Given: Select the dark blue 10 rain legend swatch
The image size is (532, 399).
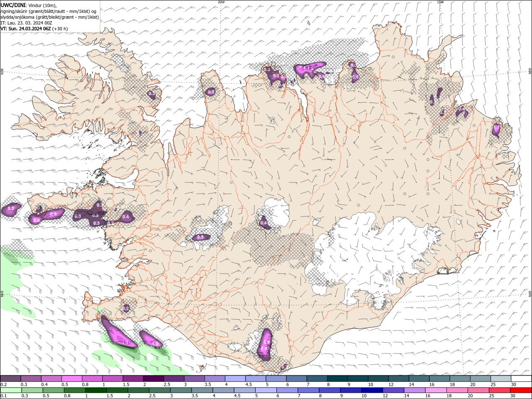Looking at the screenshot, I should pyautogui.click(x=372, y=390).
